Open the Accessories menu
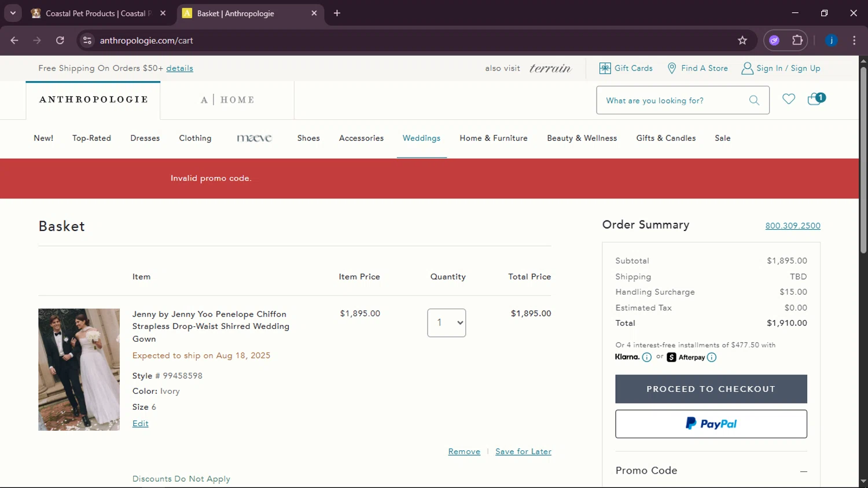The image size is (868, 488). [x=361, y=138]
